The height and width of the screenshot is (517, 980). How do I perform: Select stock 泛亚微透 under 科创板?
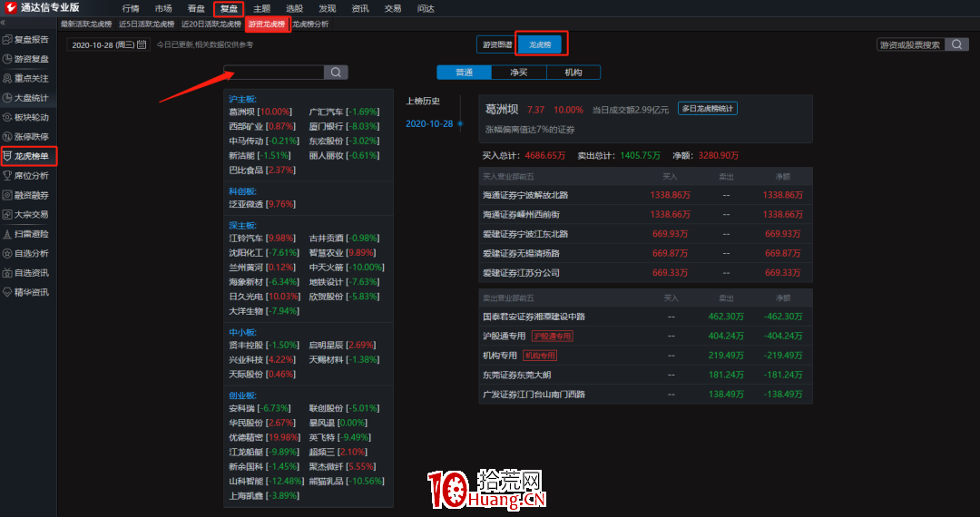pyautogui.click(x=262, y=203)
